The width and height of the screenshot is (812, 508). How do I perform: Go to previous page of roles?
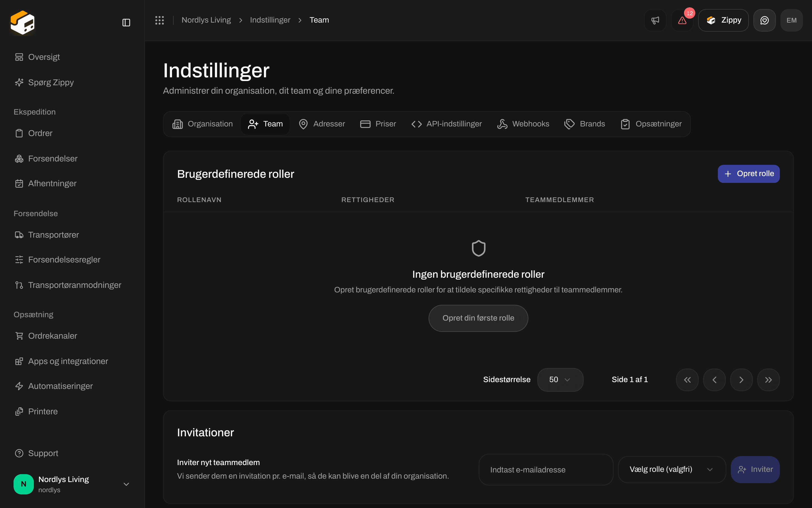tap(714, 380)
